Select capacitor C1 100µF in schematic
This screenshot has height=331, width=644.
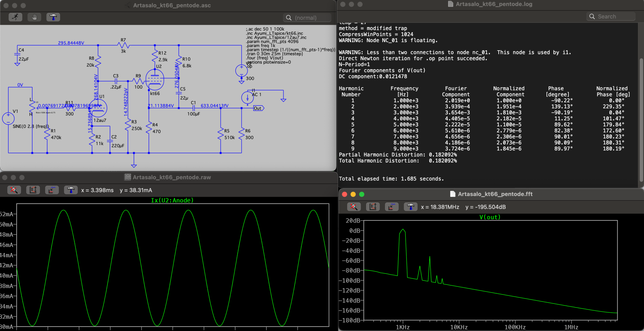(x=194, y=108)
